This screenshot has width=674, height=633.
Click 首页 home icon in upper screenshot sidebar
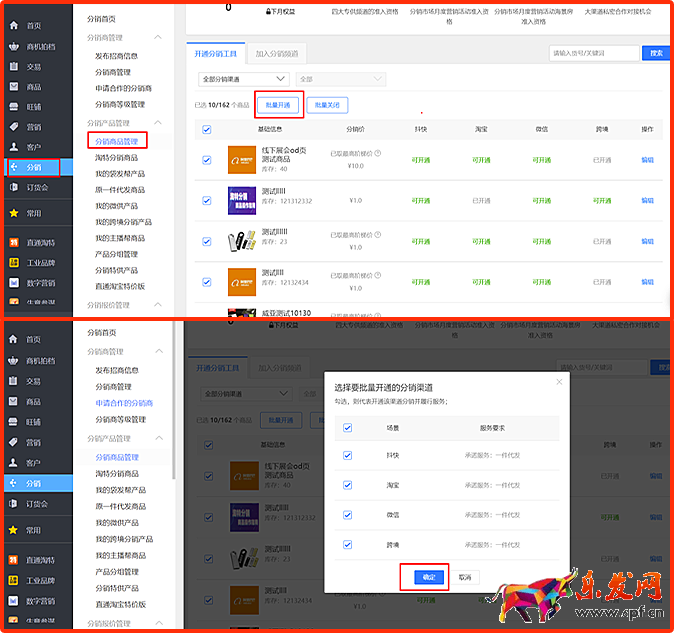tap(14, 25)
